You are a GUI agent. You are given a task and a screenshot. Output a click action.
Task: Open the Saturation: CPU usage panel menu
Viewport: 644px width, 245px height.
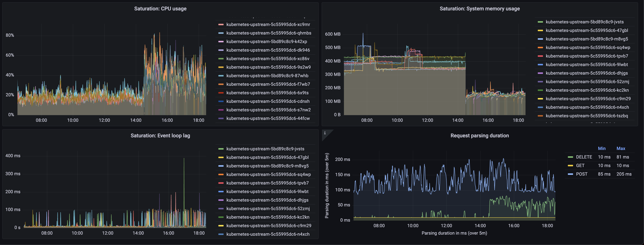coord(160,9)
